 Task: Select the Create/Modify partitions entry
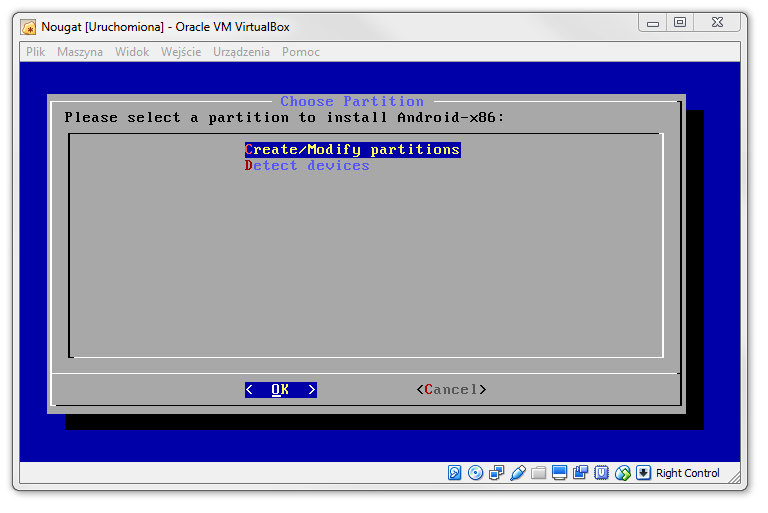coord(353,149)
